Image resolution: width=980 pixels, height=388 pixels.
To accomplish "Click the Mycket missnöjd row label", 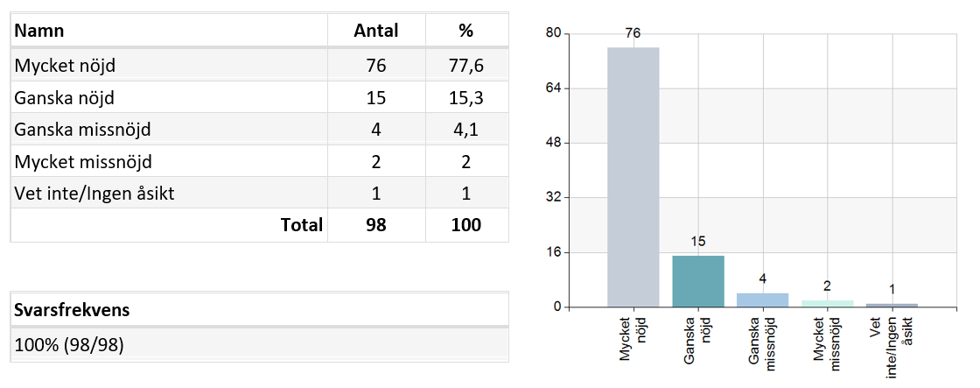I will [83, 162].
